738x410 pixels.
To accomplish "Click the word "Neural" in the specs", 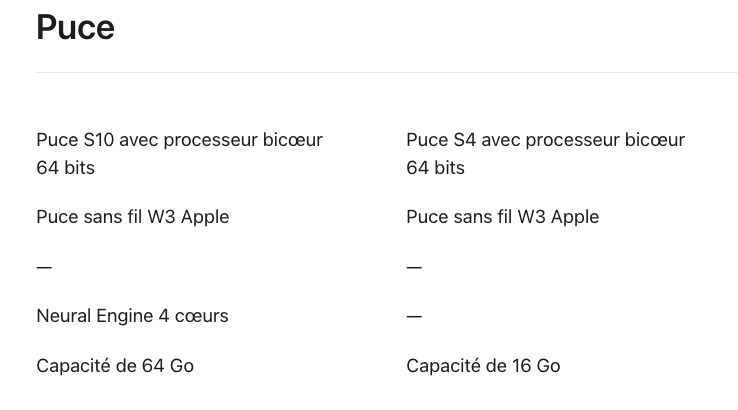I will (x=64, y=316).
